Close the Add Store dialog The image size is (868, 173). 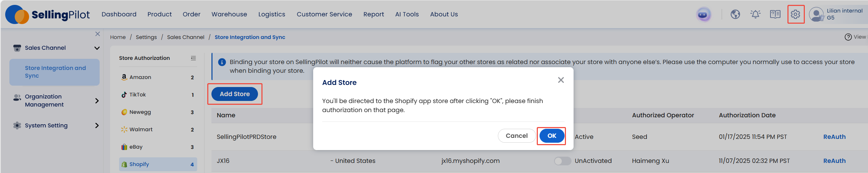coord(561,80)
